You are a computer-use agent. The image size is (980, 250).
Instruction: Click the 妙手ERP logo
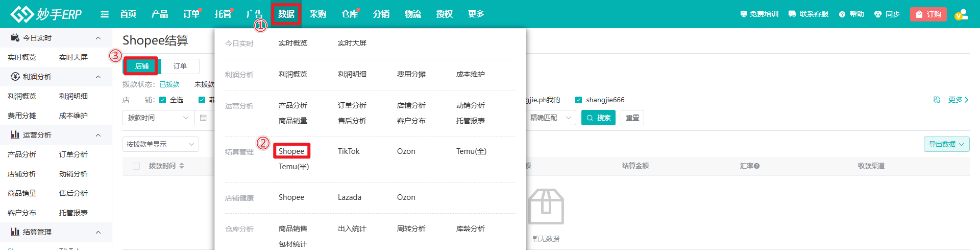(46, 14)
